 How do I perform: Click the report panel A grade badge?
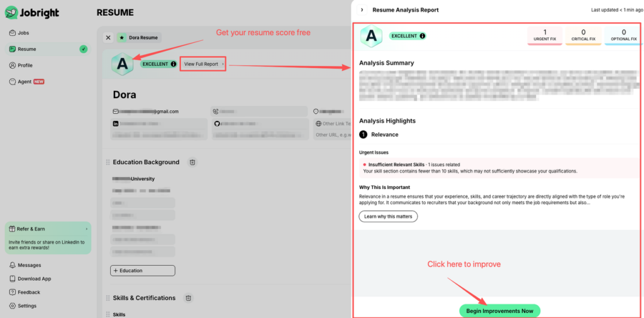pos(371,36)
